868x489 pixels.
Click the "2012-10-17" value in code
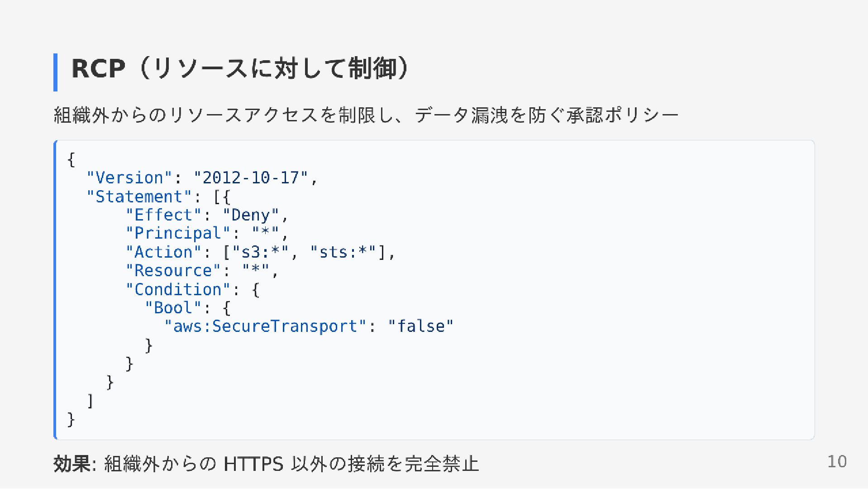[251, 177]
